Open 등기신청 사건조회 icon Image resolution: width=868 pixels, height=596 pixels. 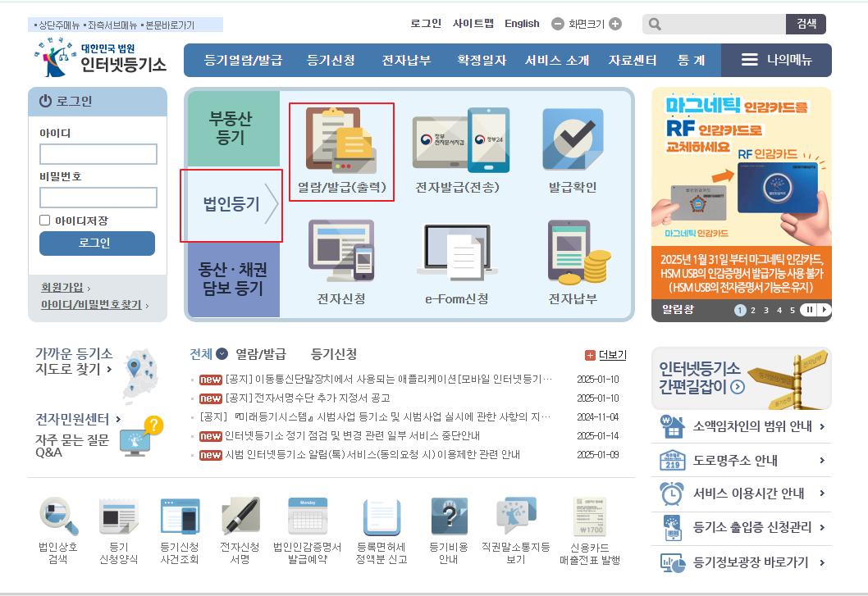(x=180, y=516)
